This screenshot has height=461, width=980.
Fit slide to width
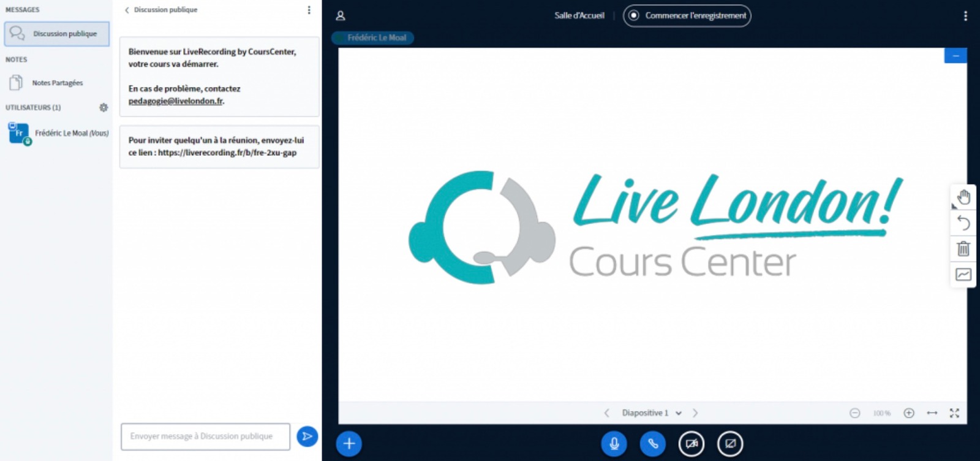(x=932, y=413)
